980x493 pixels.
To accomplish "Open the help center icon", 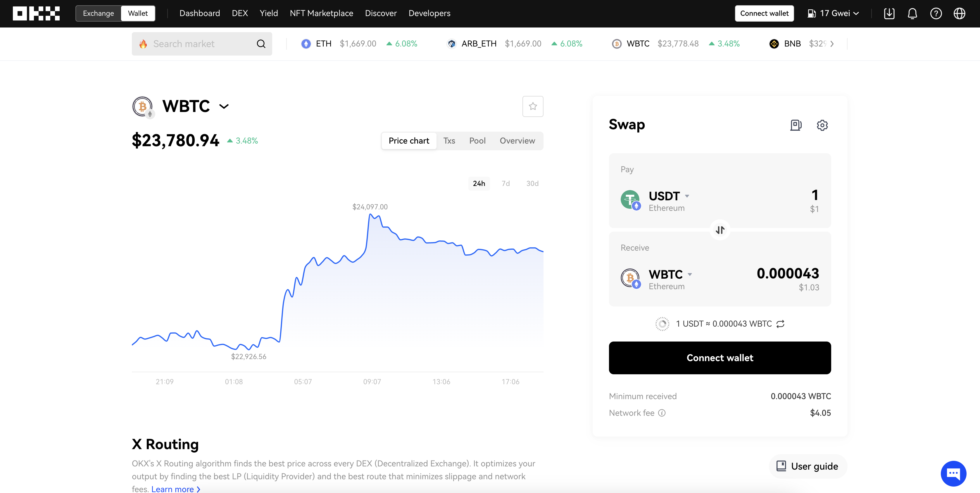I will click(936, 13).
